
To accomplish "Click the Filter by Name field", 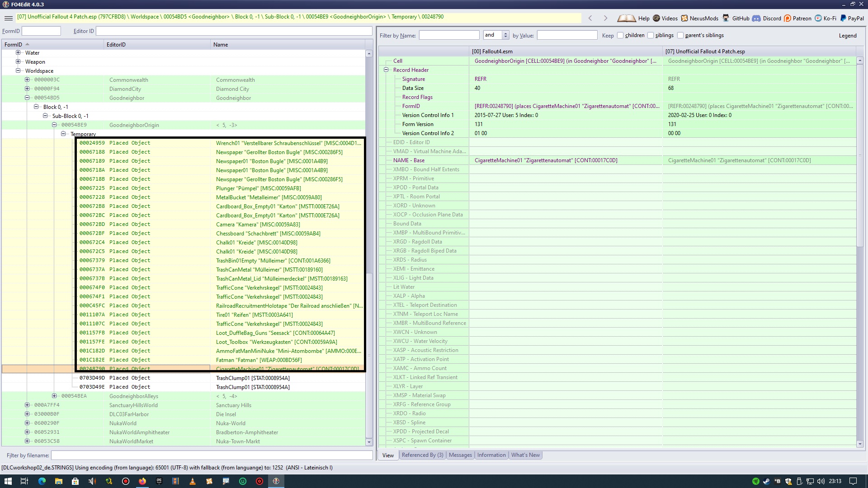I will (449, 35).
